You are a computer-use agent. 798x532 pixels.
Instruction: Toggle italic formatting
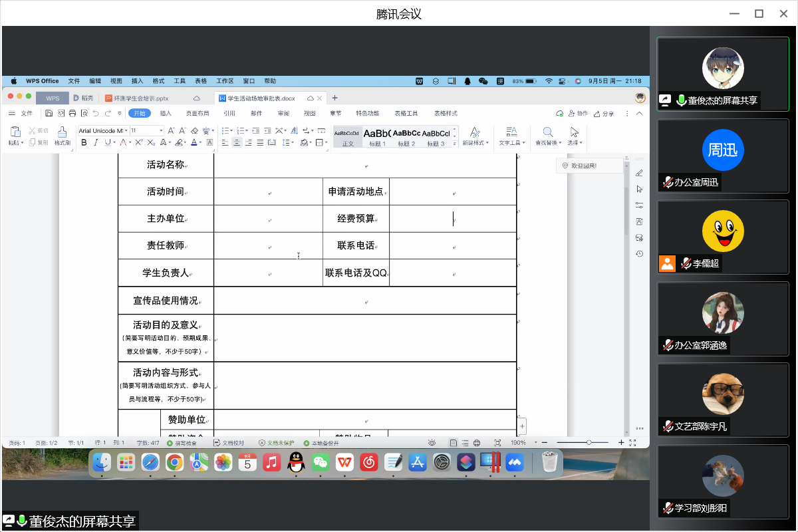(x=95, y=142)
